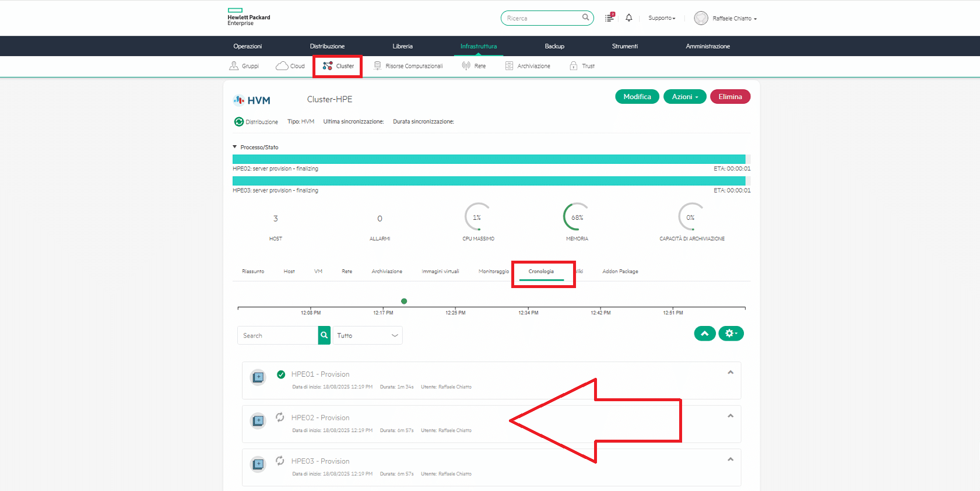Click the Archiviazione storage icon
Viewport: 980px width, 491px height.
click(509, 66)
